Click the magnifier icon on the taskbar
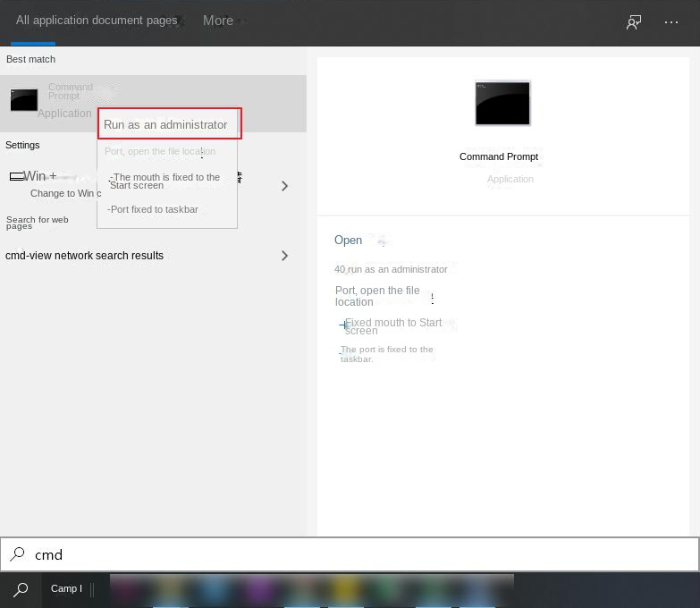This screenshot has height=608, width=700. pos(21,589)
